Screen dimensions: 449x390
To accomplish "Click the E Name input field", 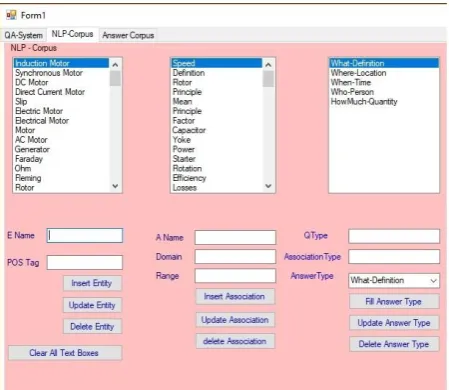I will [85, 235].
